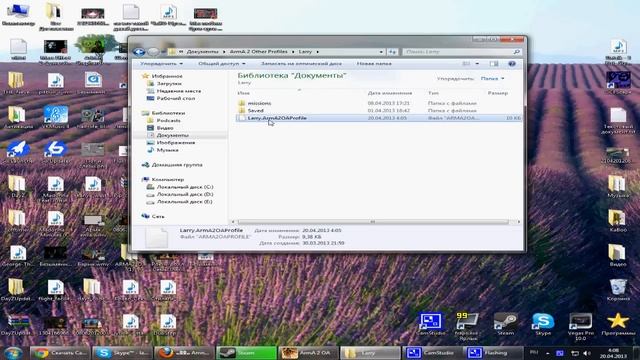Open the yellow star Программы shortcut

(x=618, y=324)
